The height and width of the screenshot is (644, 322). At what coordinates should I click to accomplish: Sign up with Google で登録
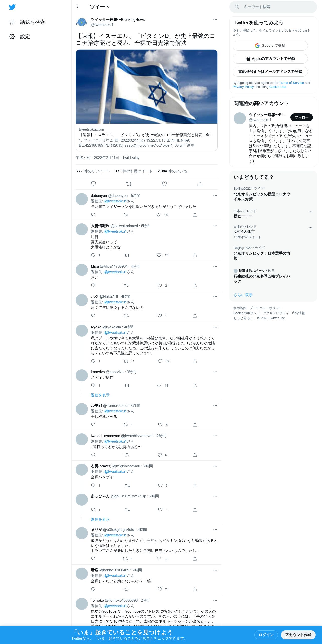point(270,46)
